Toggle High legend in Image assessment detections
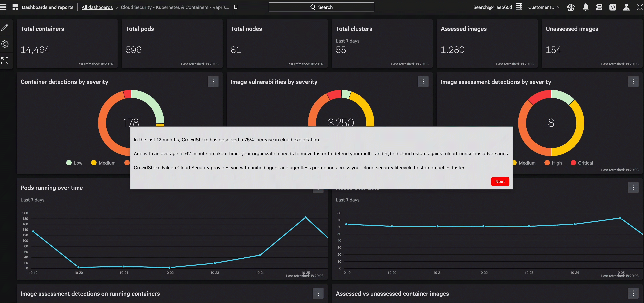Image resolution: width=644 pixels, height=303 pixels. (x=553, y=163)
